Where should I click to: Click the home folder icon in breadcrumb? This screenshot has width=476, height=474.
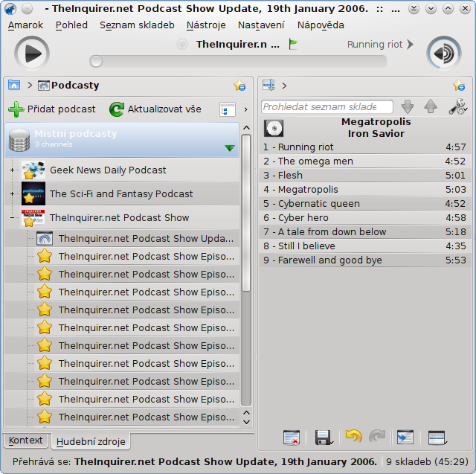tap(14, 85)
